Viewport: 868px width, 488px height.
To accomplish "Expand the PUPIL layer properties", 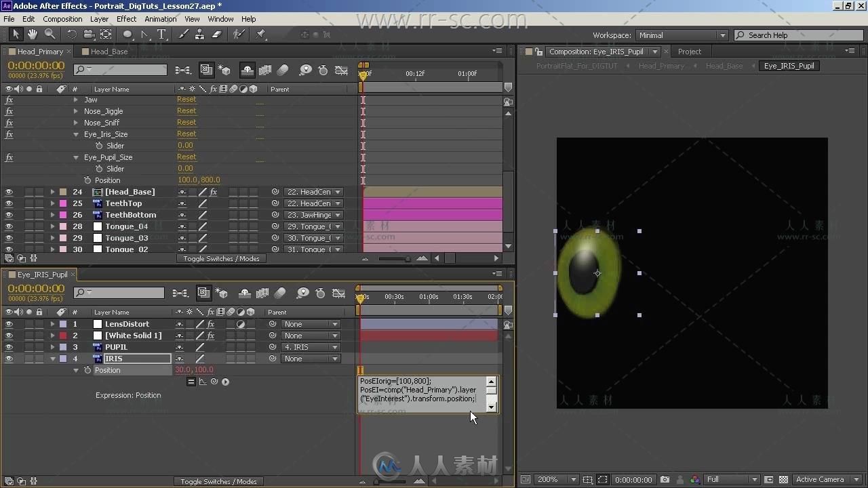I will tap(52, 347).
